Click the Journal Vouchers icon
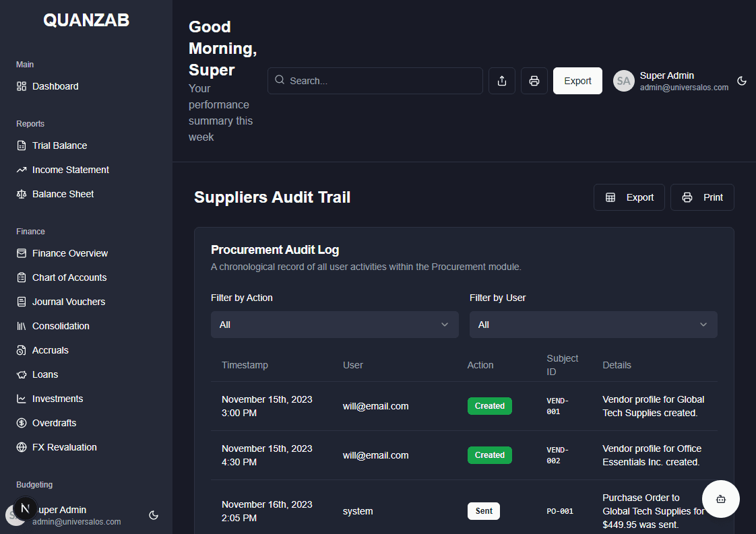 pos(21,302)
